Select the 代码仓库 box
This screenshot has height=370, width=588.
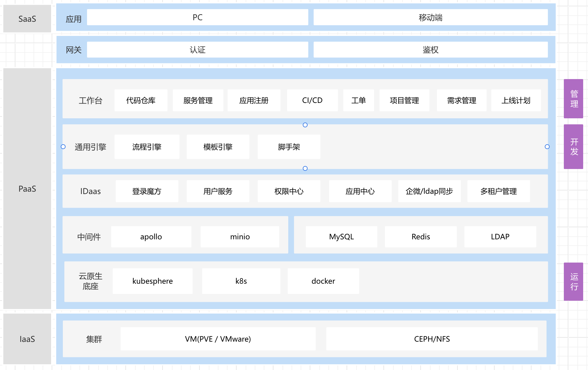[141, 100]
